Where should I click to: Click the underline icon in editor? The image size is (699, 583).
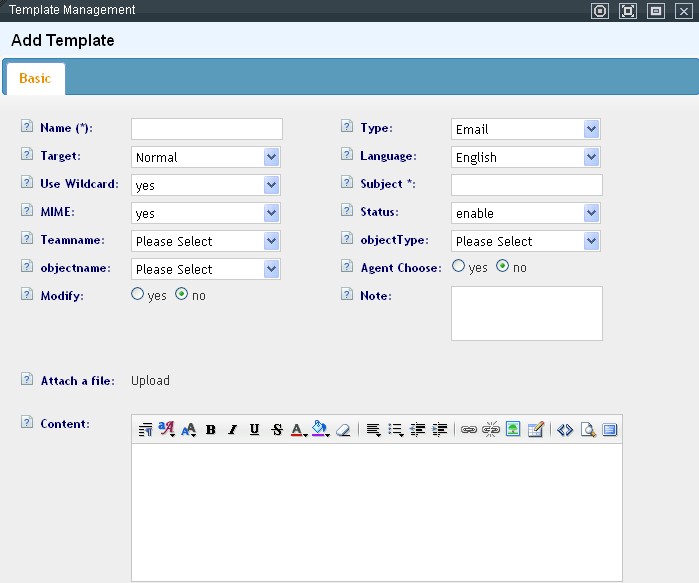coord(254,430)
